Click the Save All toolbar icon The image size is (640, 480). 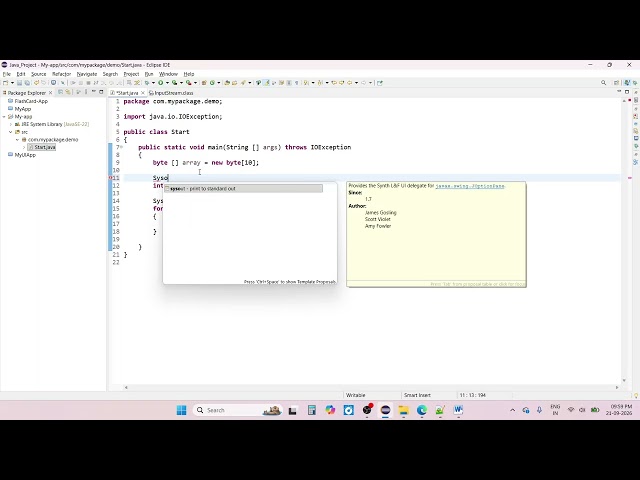tap(27, 83)
